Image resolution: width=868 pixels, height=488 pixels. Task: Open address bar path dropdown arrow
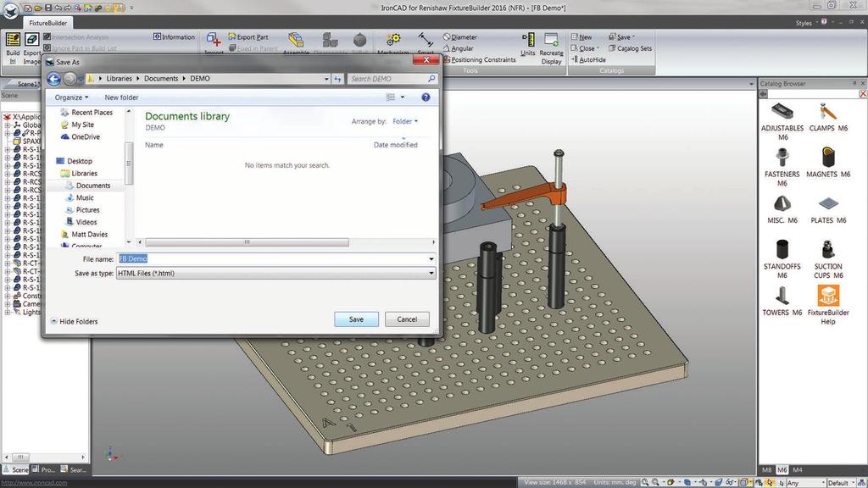(326, 79)
